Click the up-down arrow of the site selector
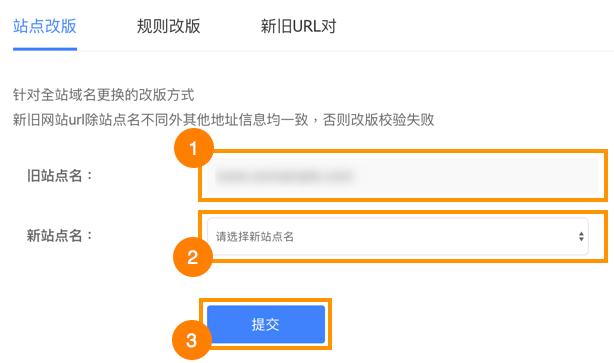The width and height of the screenshot is (614, 363). (x=581, y=237)
